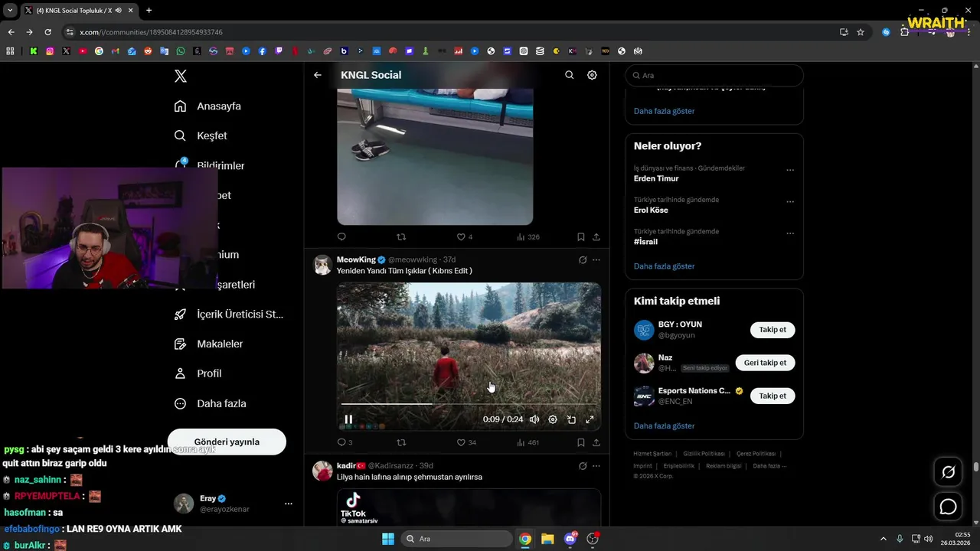Click the X logo in the sidebar
This screenshot has width=980, height=551.
181,76
